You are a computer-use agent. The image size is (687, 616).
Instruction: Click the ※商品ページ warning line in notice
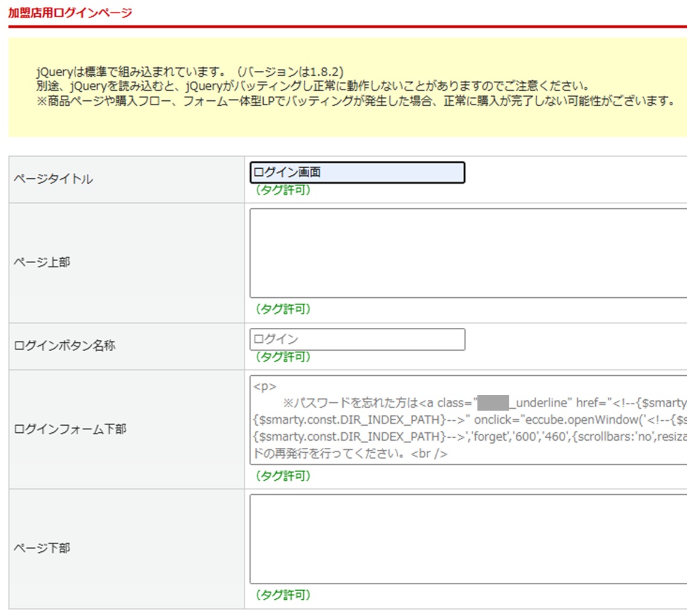point(352,100)
